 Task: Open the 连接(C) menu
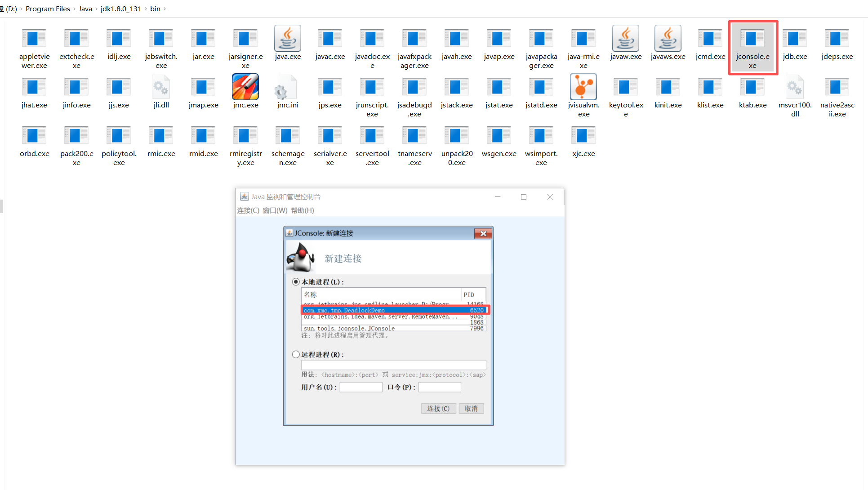(x=248, y=210)
